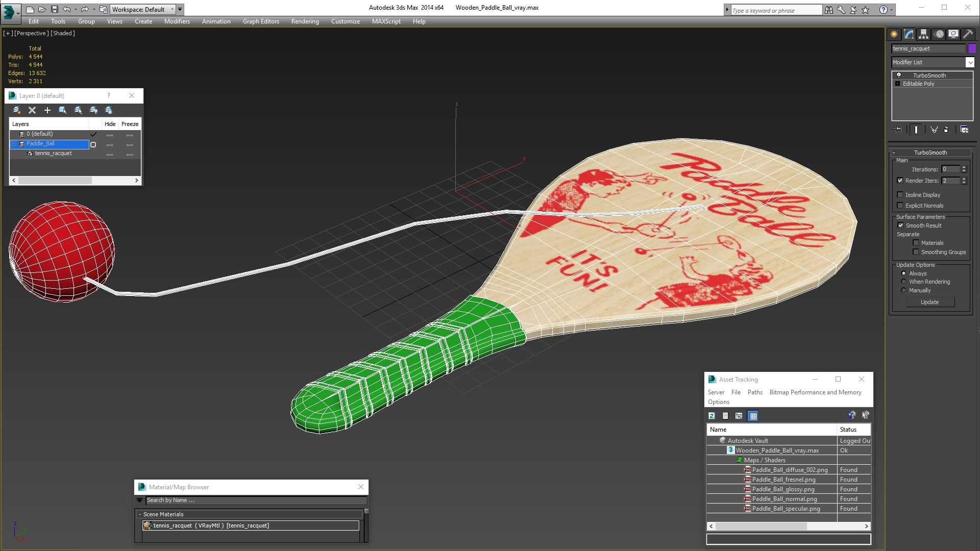The width and height of the screenshot is (980, 551).
Task: Select the Always update radio button
Action: 904,273
